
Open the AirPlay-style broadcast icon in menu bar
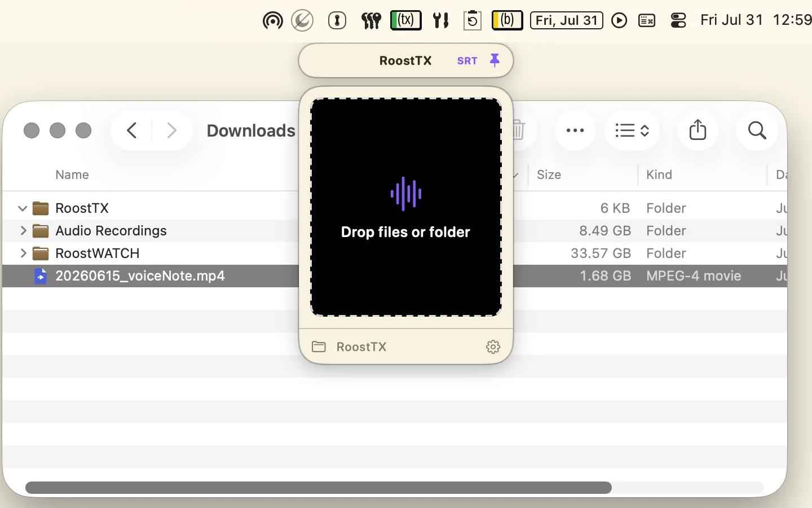(x=273, y=21)
